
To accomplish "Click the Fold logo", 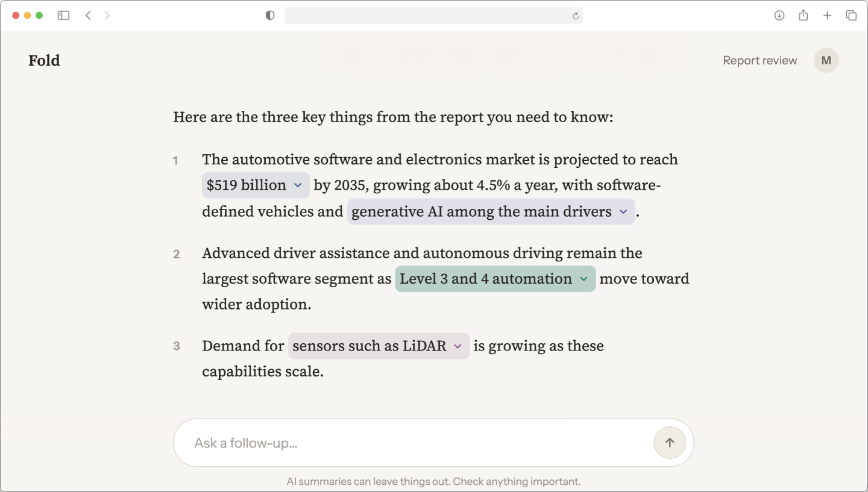I will pos(44,60).
